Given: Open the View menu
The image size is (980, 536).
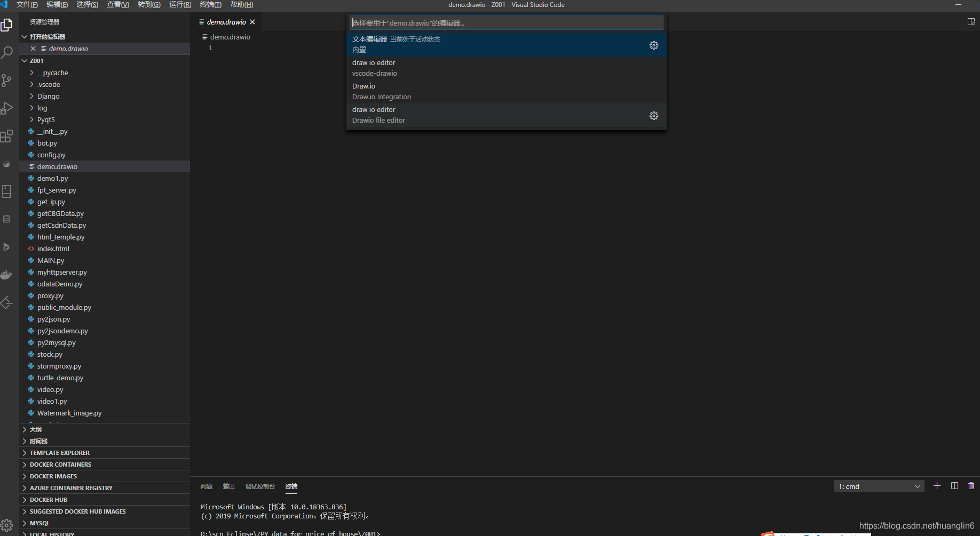Looking at the screenshot, I should (118, 5).
